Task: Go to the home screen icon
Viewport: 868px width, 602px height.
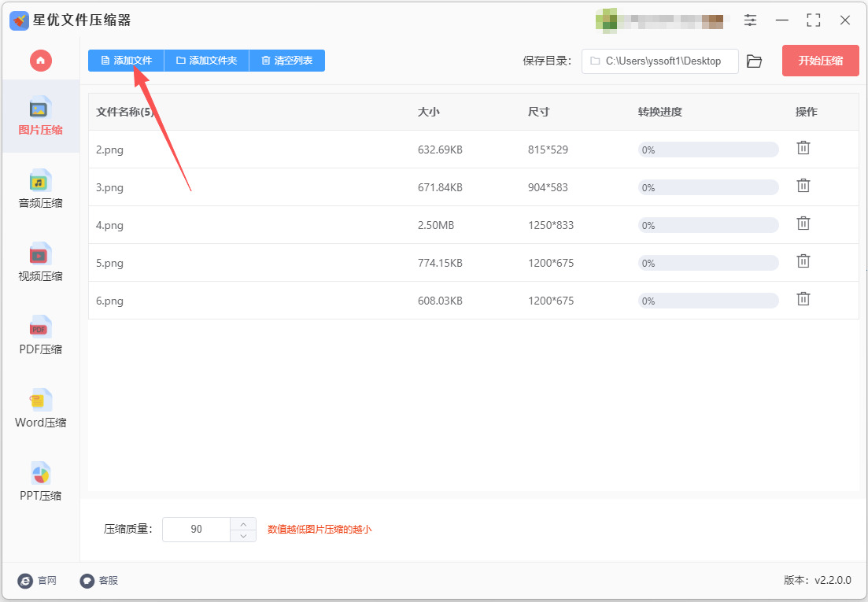Action: coord(40,61)
